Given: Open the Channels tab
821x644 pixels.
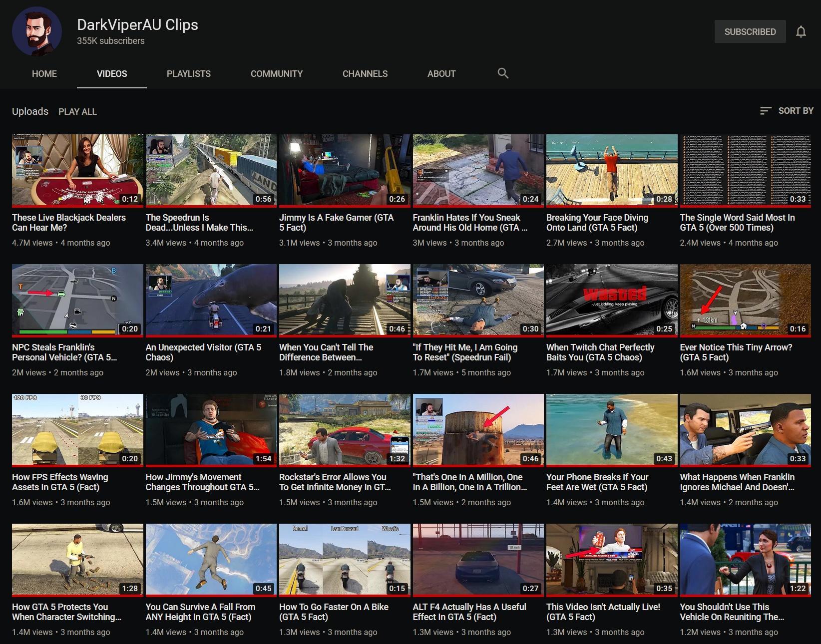Looking at the screenshot, I should point(365,74).
